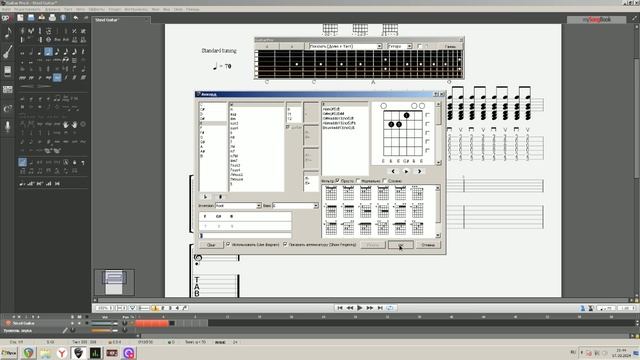
Task: Open the Chords panel via the C7 icon
Action: pos(7,109)
